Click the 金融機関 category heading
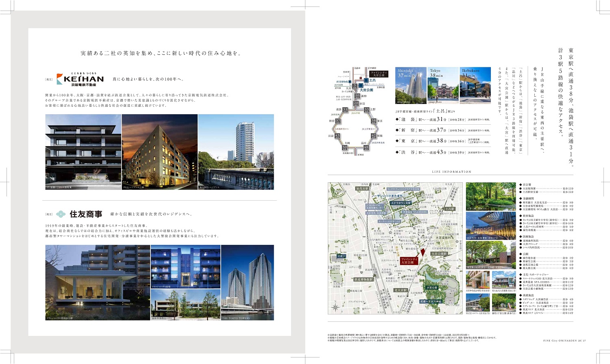This screenshot has width=610, height=364. point(527,199)
